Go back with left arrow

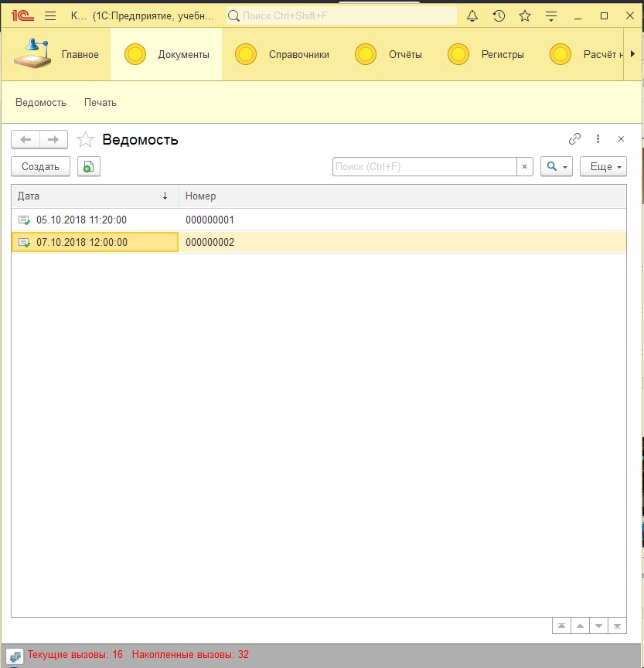[x=26, y=139]
